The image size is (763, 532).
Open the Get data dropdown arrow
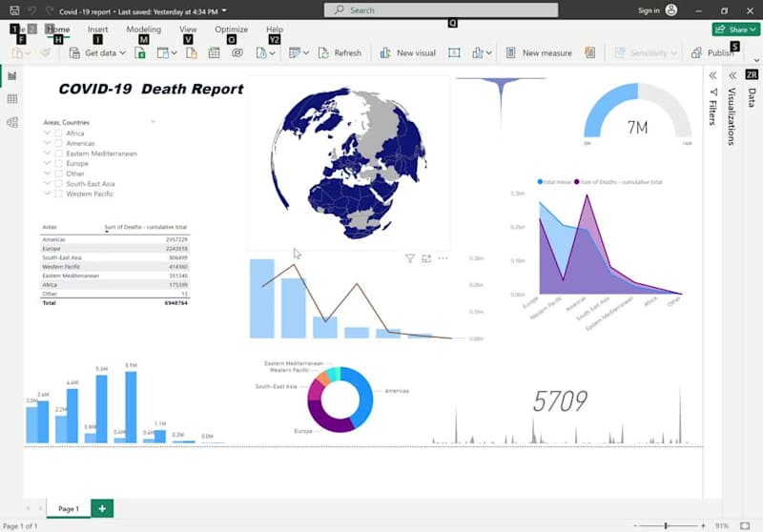(x=123, y=53)
